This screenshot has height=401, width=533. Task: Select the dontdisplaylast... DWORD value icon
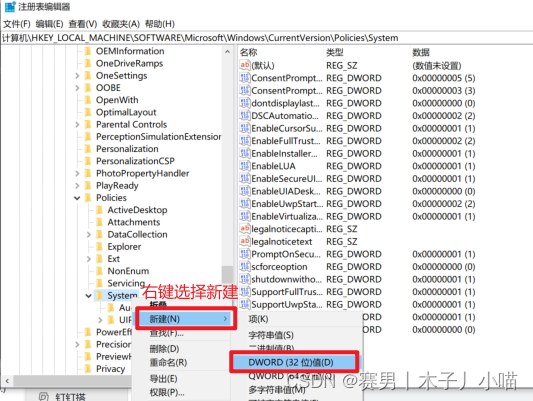click(x=245, y=103)
